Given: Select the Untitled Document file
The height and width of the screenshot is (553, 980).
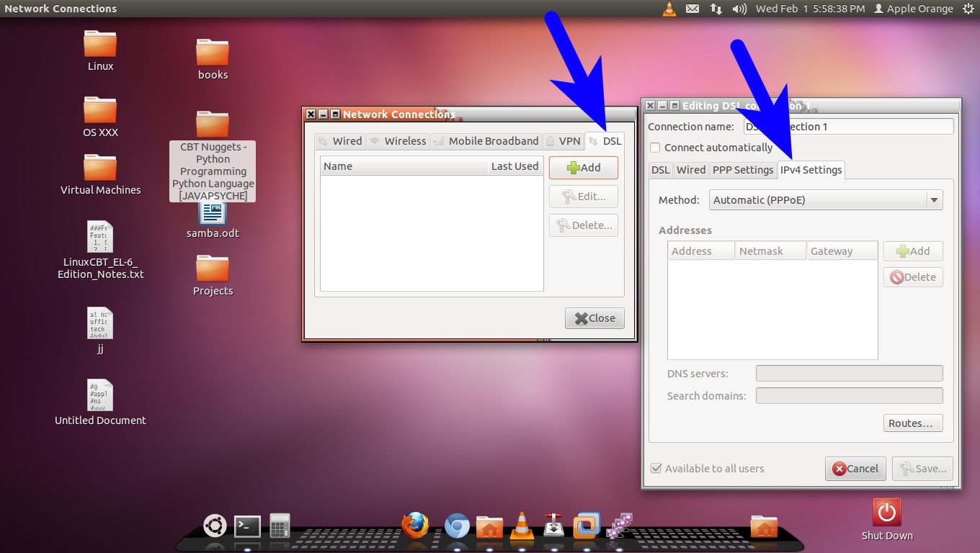Looking at the screenshot, I should point(100,402).
